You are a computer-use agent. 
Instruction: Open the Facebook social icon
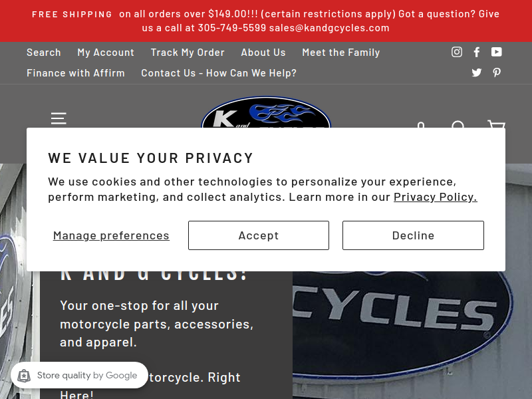477,52
